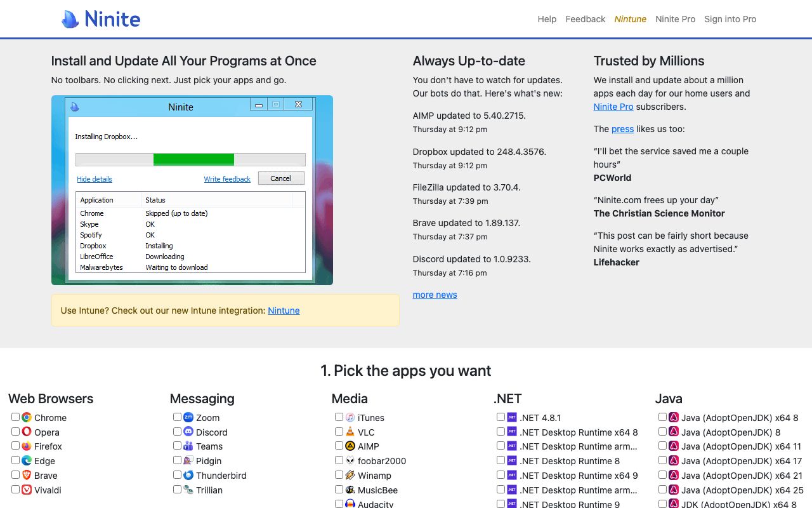
Task: Click the "FileZilla updated to 3.70.4." news entry
Action: tap(467, 187)
